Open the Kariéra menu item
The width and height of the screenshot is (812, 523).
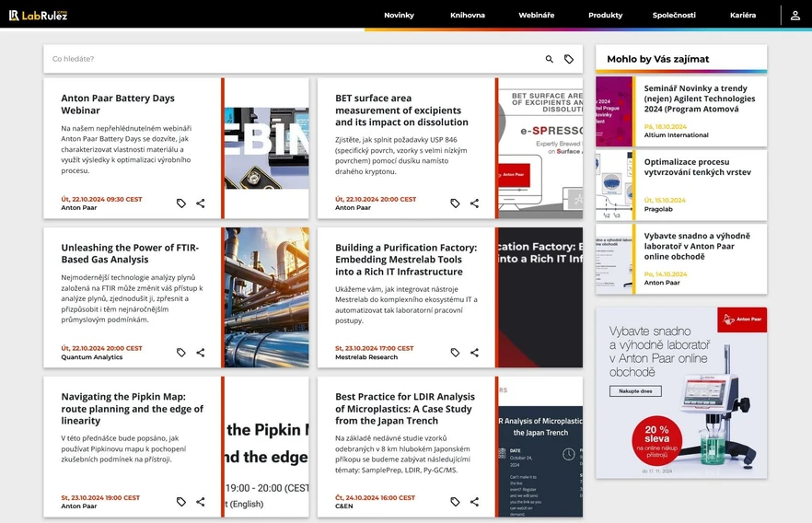pyautogui.click(x=743, y=15)
